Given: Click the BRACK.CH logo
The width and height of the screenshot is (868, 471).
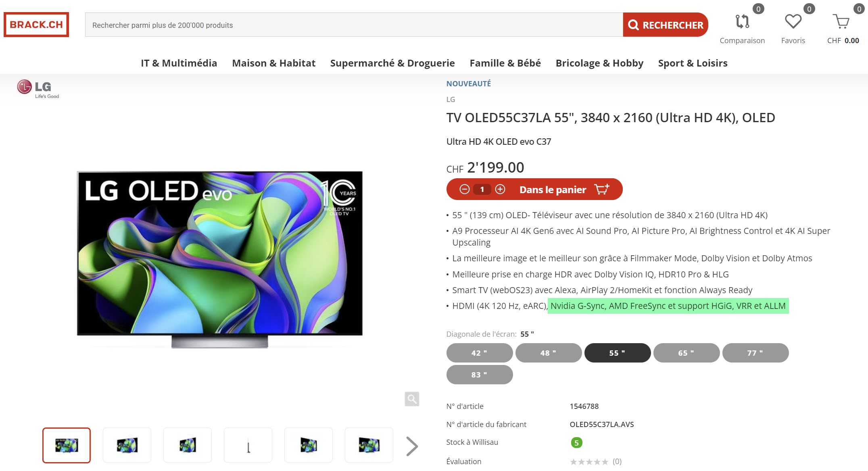Looking at the screenshot, I should pos(36,25).
